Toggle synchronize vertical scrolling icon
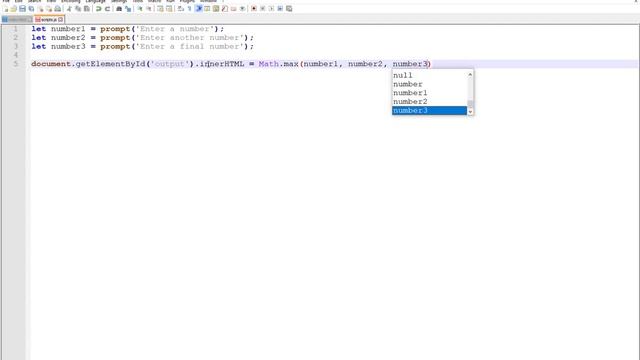Viewport: 640px width, 360px height. [160, 9]
